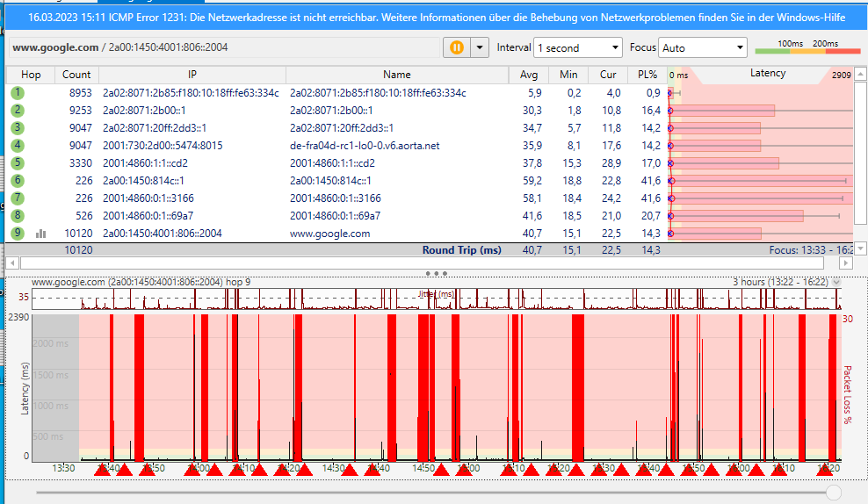The height and width of the screenshot is (504, 868).
Task: Open the dropdown arrow beside the pause button
Action: (x=480, y=47)
